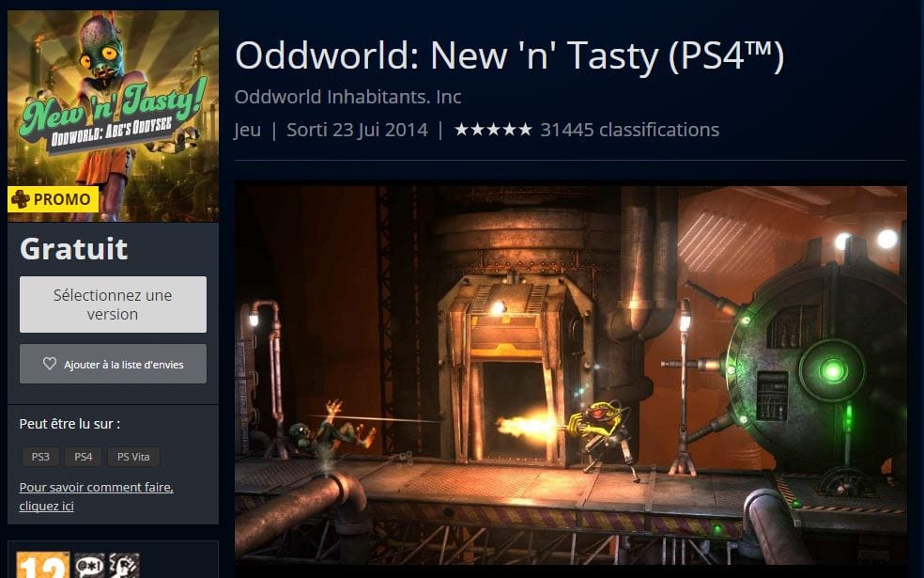The image size is (924, 578).
Task: Select the PS4 platform tag
Action: 83,457
